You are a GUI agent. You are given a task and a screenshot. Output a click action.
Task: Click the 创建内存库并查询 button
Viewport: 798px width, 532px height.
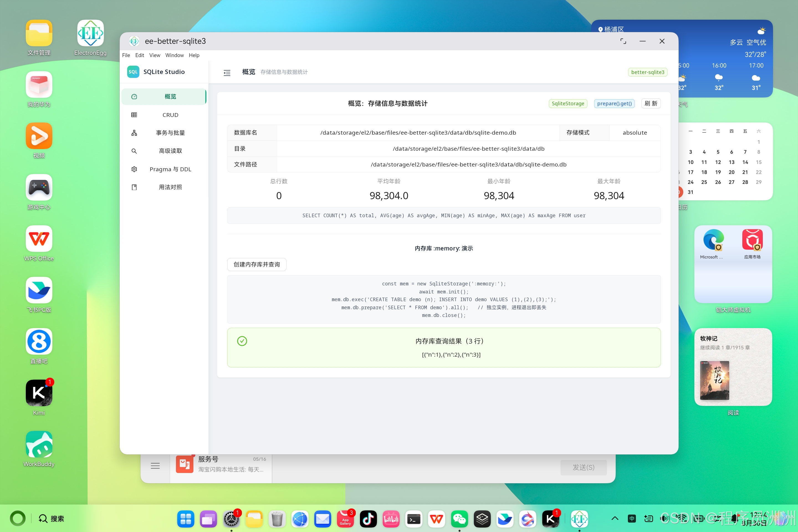pyautogui.click(x=257, y=265)
